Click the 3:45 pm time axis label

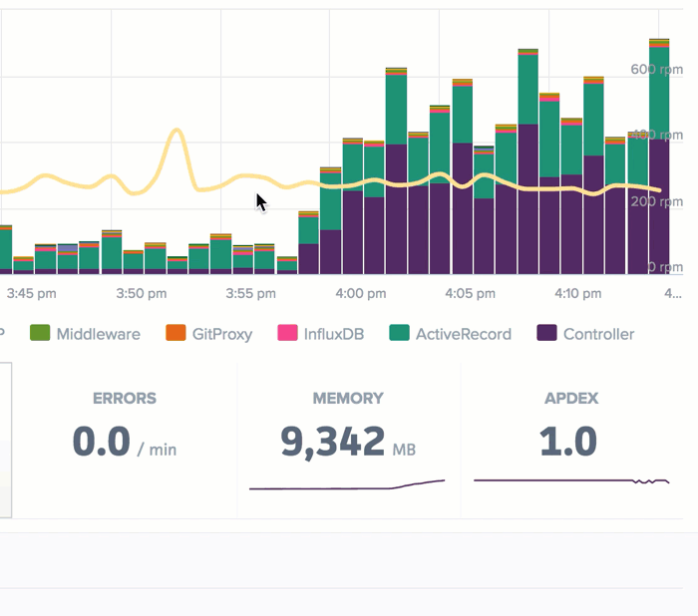click(32, 294)
